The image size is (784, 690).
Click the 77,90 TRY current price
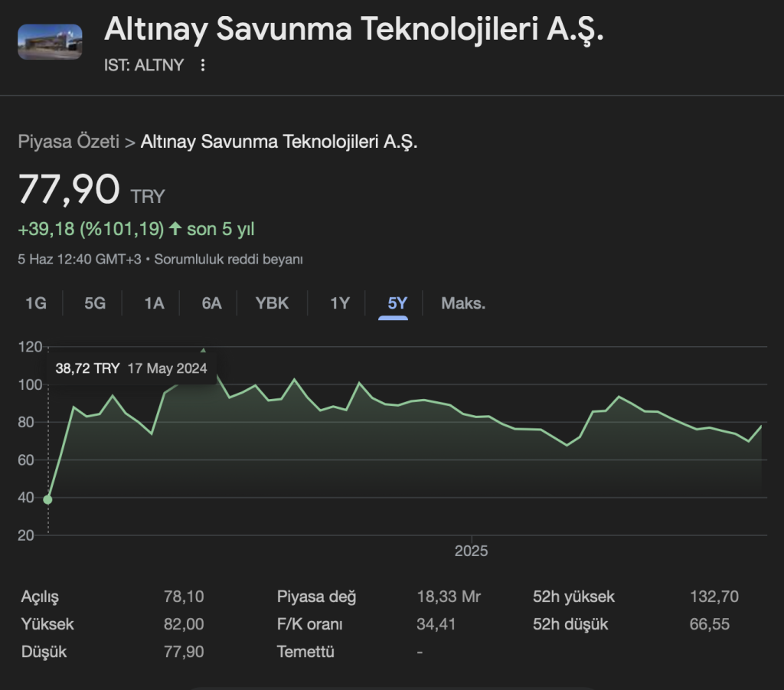click(x=70, y=190)
